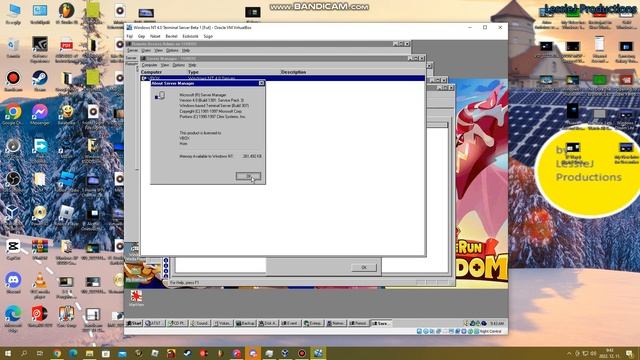Image resolution: width=640 pixels, height=360 pixels.
Task: Click the Computer column header
Action: point(151,72)
